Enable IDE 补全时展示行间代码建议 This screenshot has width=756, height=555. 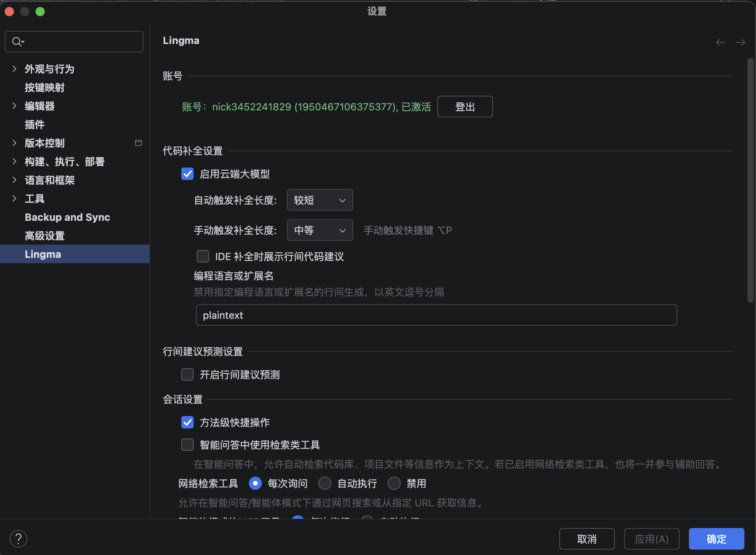202,256
